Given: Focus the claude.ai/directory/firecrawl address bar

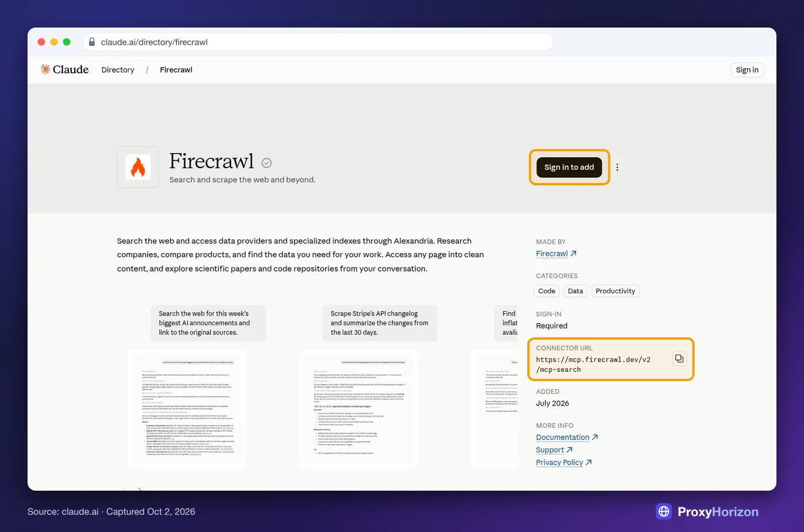Looking at the screenshot, I should coord(318,42).
